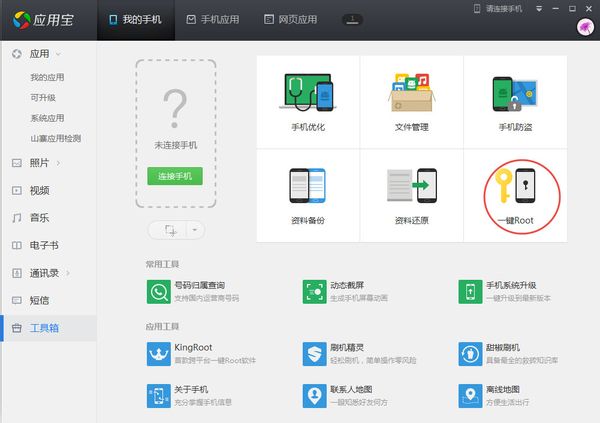This screenshot has height=423, width=600.
Task: Click the 未连接手机 phone placeholder
Action: click(176, 134)
